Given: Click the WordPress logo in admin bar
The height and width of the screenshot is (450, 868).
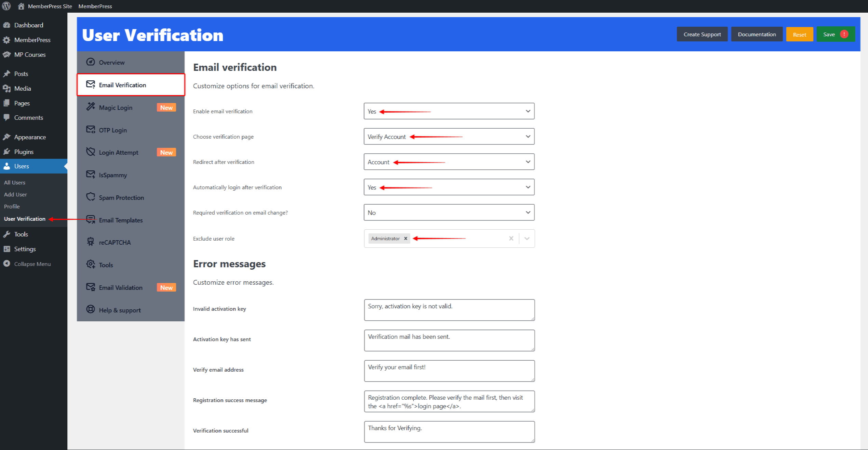Looking at the screenshot, I should pos(6,6).
